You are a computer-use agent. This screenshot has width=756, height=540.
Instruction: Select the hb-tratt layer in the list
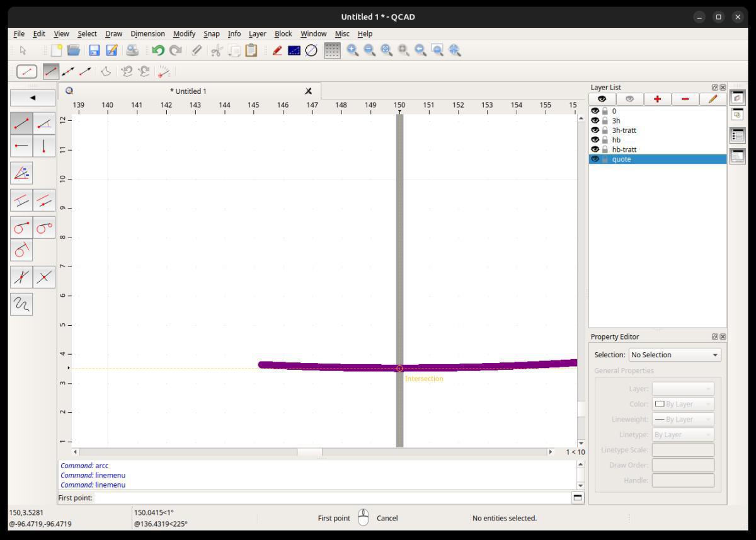[x=624, y=149]
